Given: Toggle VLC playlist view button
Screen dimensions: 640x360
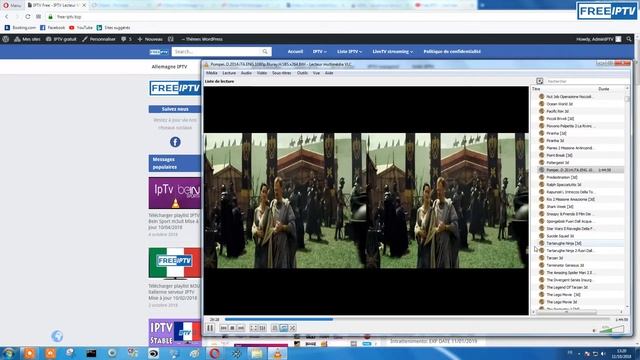Looking at the screenshot, I should coord(275,328).
